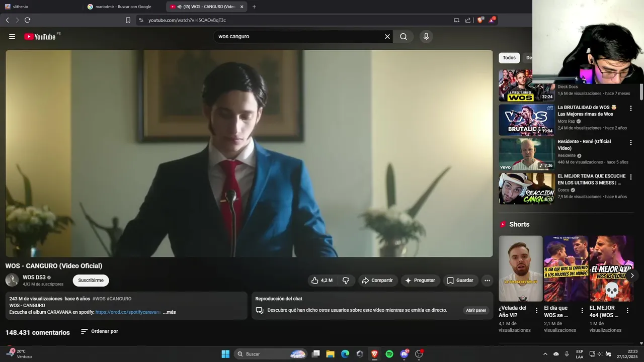Reload the current page
This screenshot has height=362, width=644.
click(28, 20)
